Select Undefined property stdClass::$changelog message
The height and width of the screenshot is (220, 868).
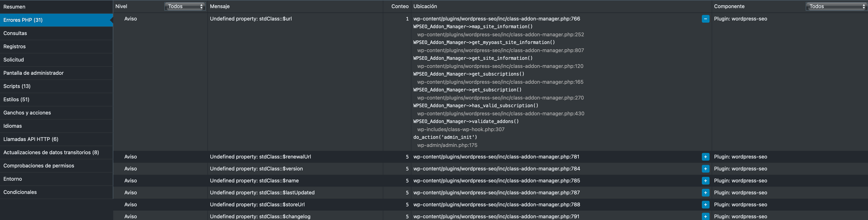[x=260, y=216]
